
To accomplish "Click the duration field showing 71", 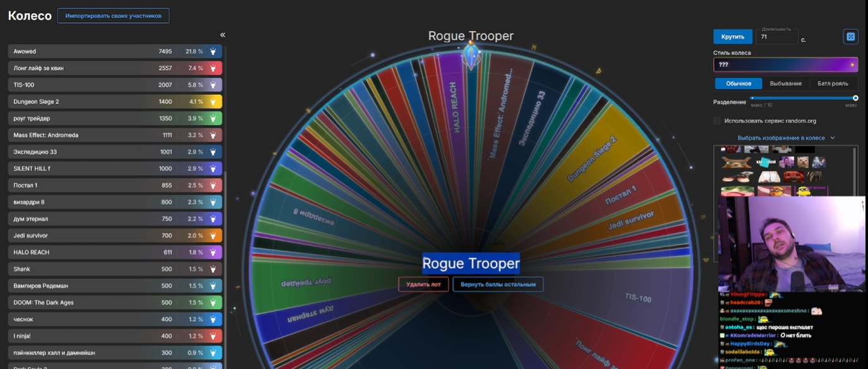I will [x=778, y=37].
